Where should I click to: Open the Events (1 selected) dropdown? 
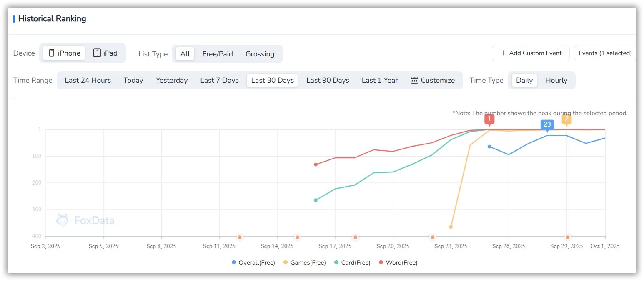(605, 53)
